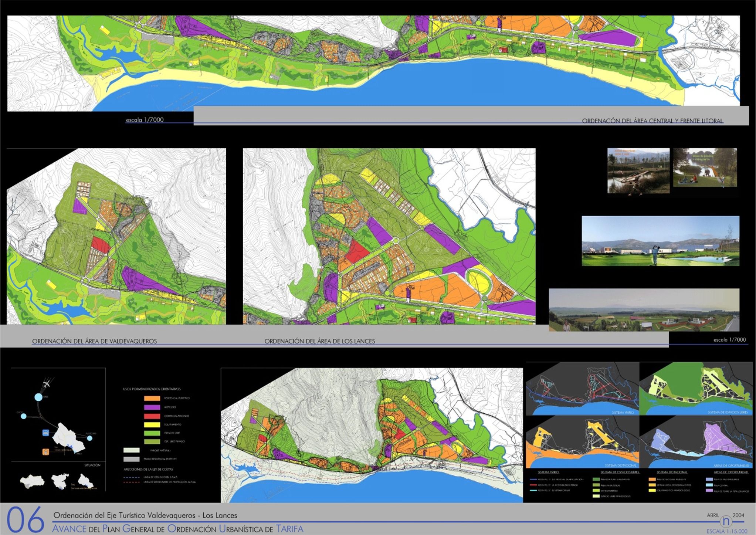Click the airplane icon in situation diagram

coord(47,384)
